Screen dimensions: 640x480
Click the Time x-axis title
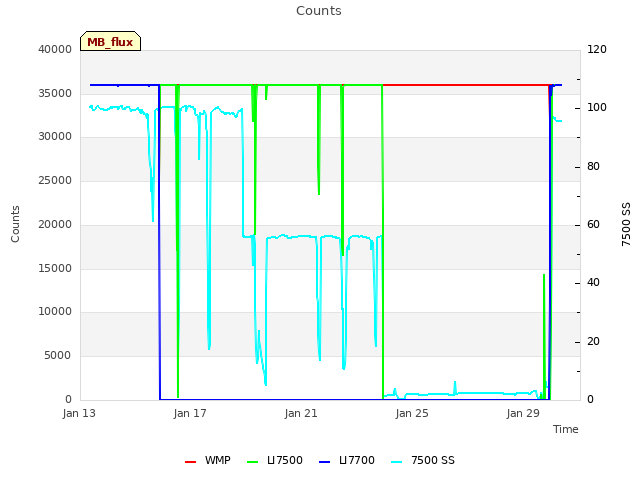[566, 429]
